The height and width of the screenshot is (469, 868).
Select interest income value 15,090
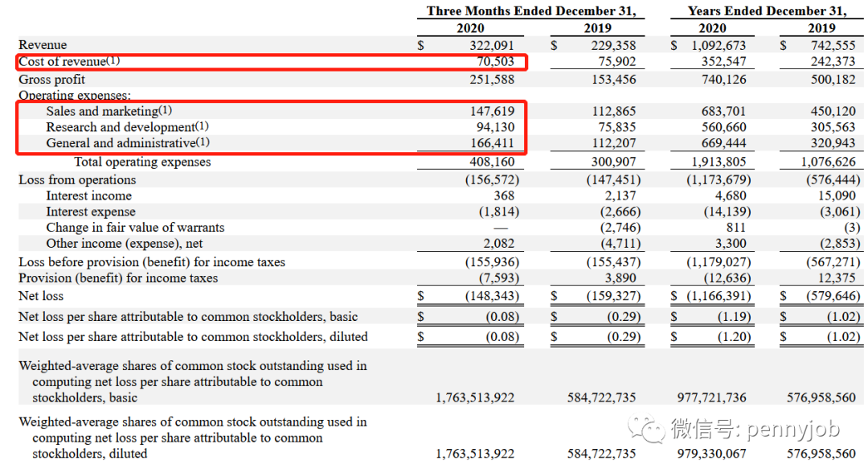point(837,195)
